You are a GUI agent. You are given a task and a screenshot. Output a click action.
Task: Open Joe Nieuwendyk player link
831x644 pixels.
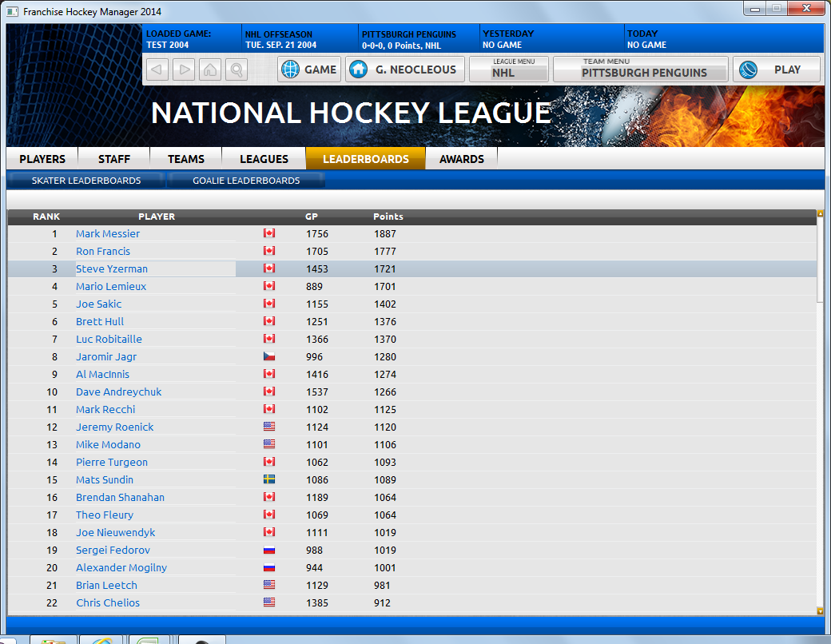116,532
